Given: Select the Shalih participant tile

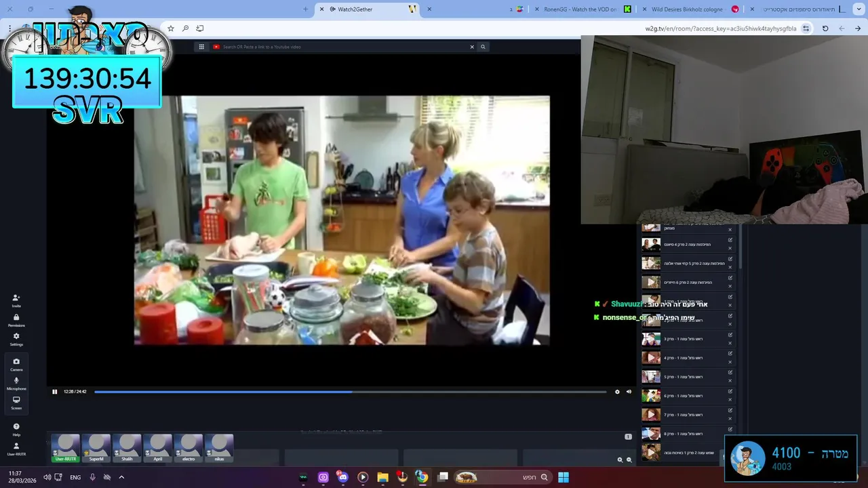Looking at the screenshot, I should coord(127,449).
